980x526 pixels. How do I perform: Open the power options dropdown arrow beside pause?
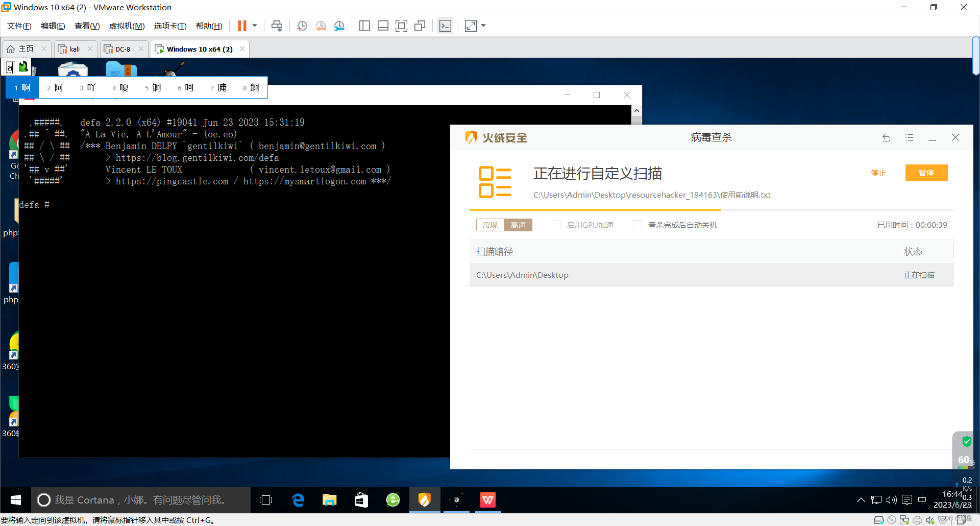[x=255, y=26]
